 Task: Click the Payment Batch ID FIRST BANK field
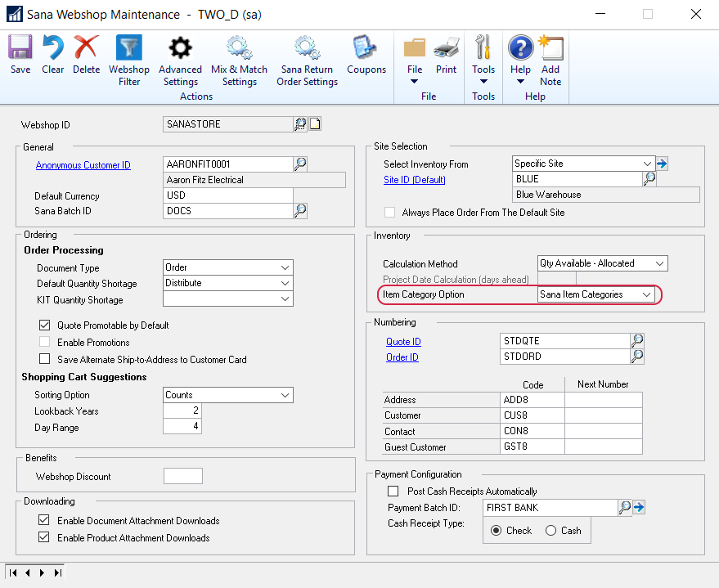tap(550, 507)
